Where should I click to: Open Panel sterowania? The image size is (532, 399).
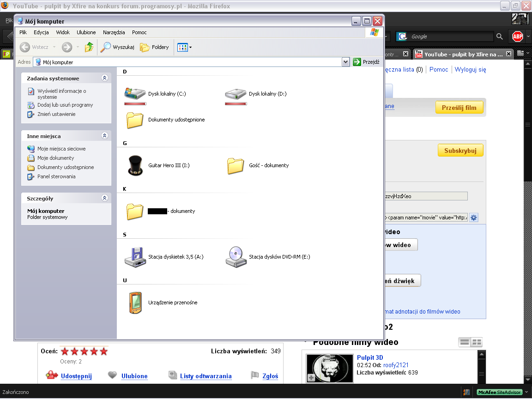(x=56, y=176)
